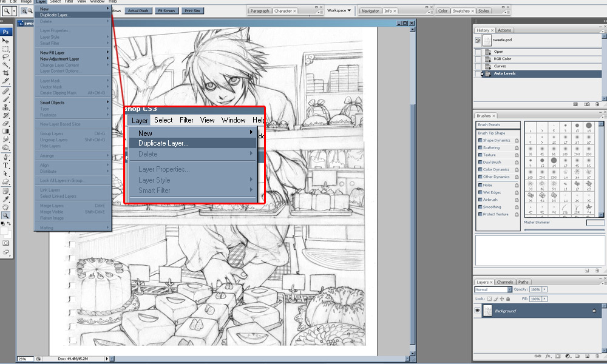Open Zoom tool preset picker arrow
Viewport: 607px width, 364px height.
tap(14, 11)
